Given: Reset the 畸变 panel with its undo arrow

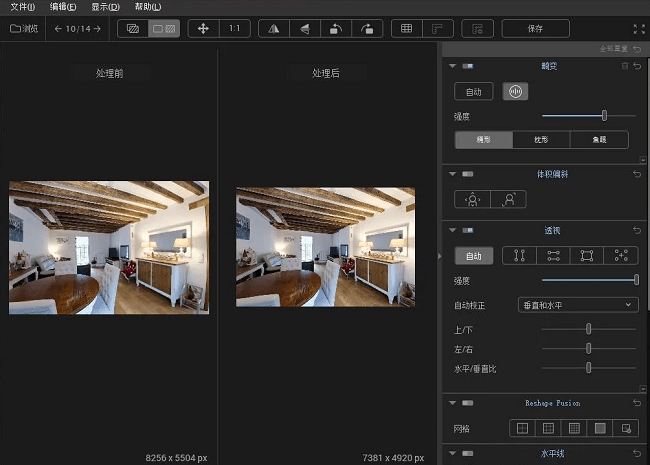Looking at the screenshot, I should click(637, 66).
